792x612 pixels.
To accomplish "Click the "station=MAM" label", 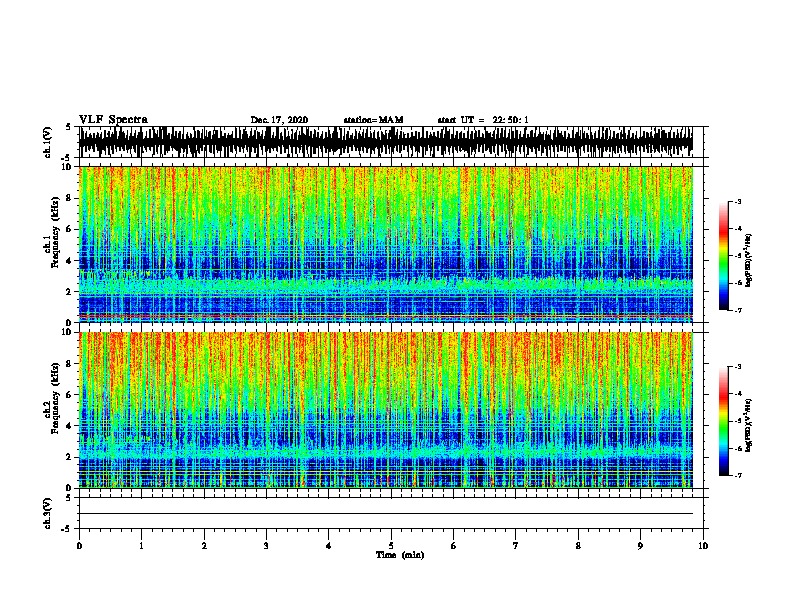I will pyautogui.click(x=373, y=120).
